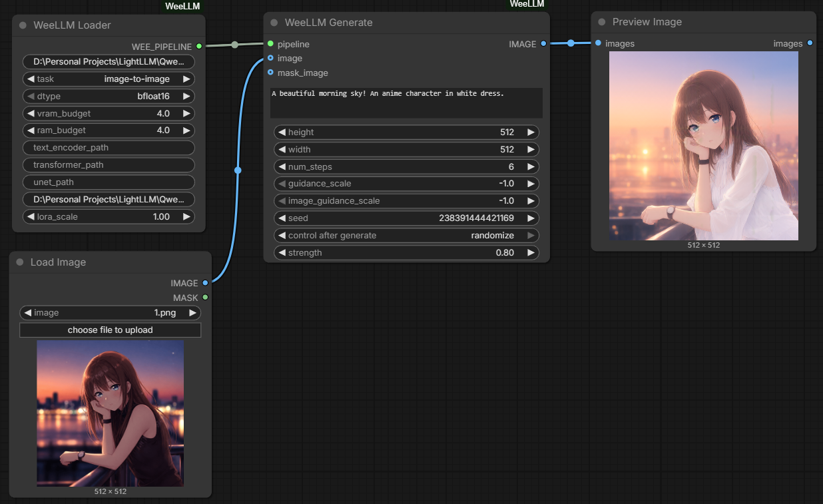Image resolution: width=823 pixels, height=504 pixels.
Task: Click the generated preview image thumbnail
Action: (704, 146)
